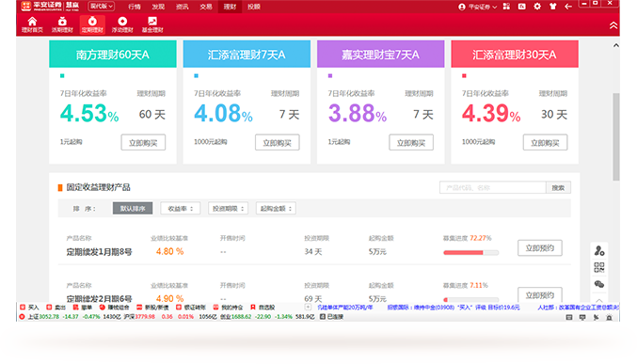Click 立即购买 for 嘉实理财宝7天A
Image resolution: width=637 pixels, height=364 pixels.
pos(411,143)
